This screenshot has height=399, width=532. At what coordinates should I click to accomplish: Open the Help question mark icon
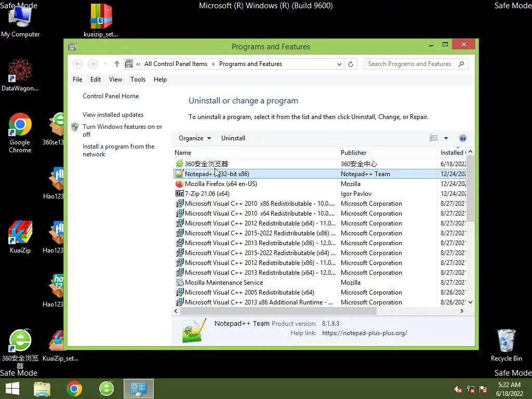(x=463, y=138)
